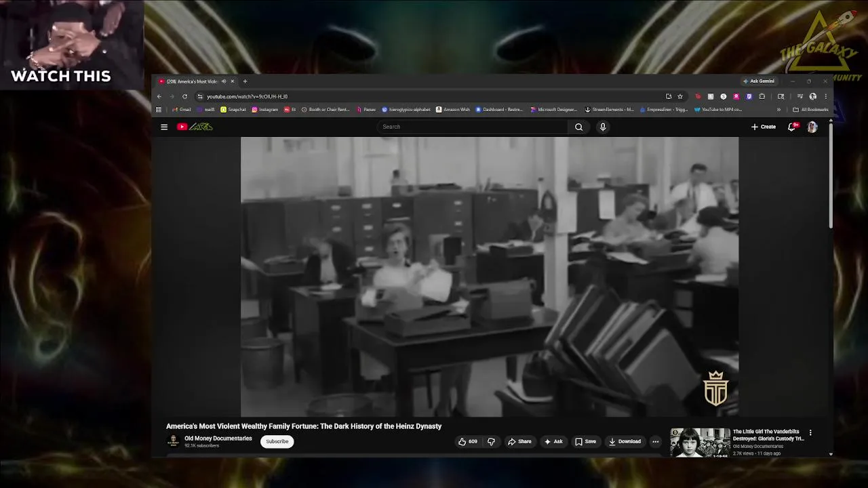This screenshot has height=488, width=868.
Task: Open the Chrome profile avatar
Action: (812, 96)
